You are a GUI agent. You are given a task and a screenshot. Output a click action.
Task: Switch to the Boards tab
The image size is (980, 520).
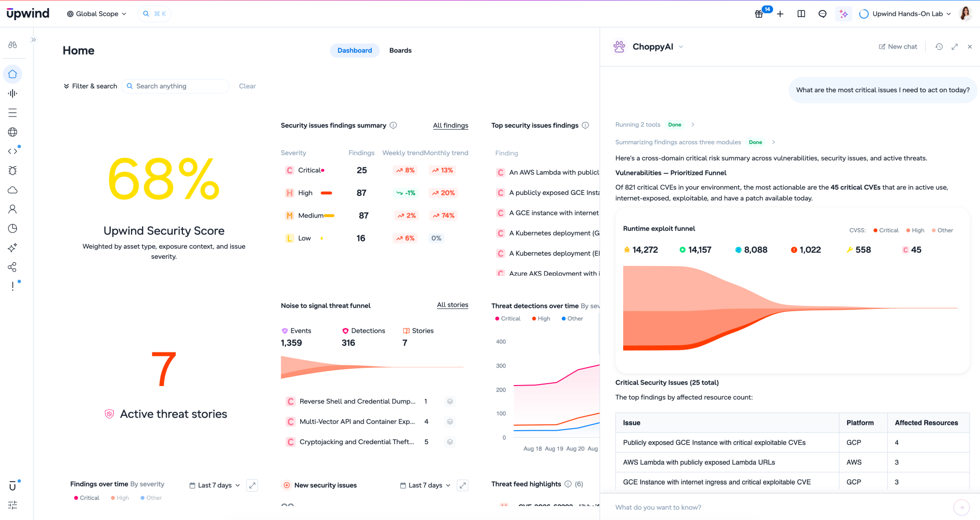[400, 50]
